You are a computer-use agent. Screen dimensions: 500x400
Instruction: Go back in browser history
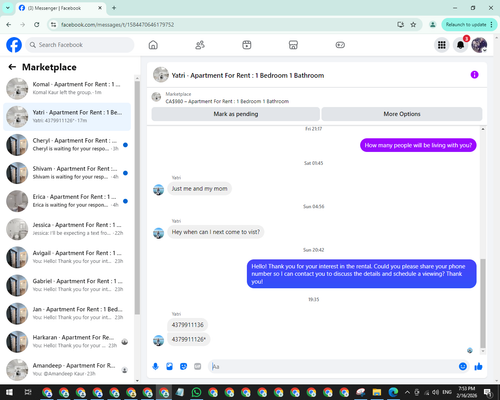tap(9, 25)
